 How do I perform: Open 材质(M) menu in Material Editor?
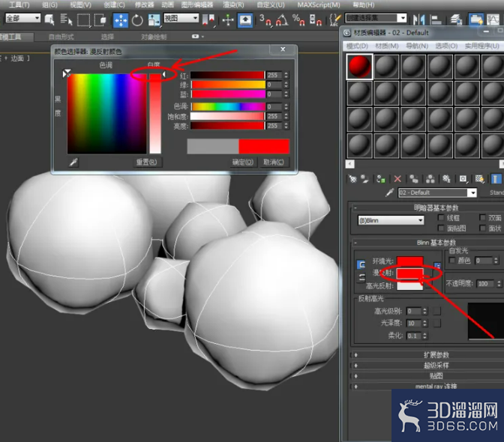coord(387,46)
